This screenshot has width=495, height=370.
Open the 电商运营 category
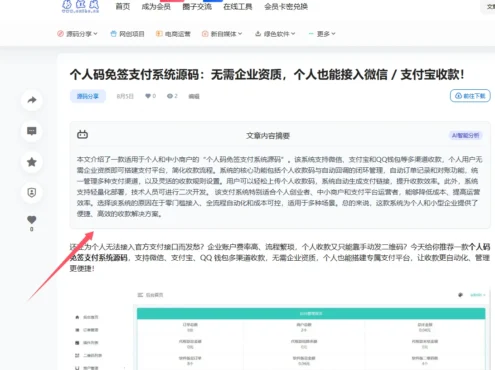click(x=173, y=34)
